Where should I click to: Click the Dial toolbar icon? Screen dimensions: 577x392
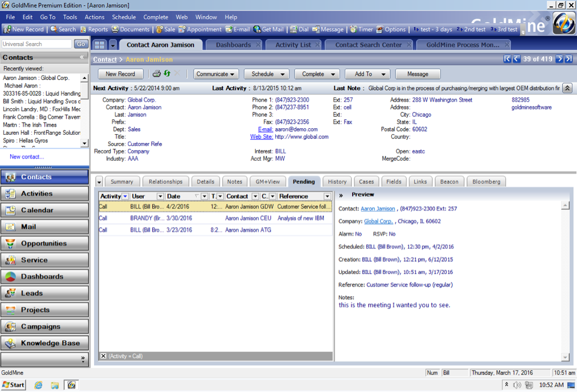299,30
